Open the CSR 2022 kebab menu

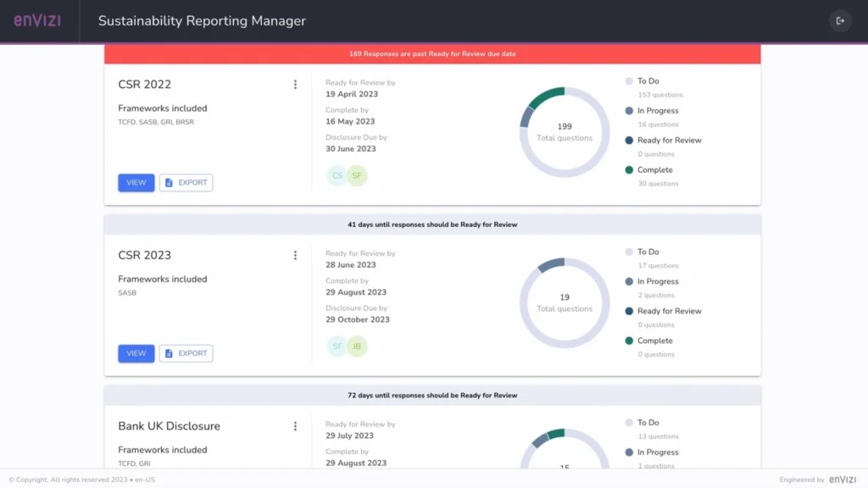pos(295,84)
